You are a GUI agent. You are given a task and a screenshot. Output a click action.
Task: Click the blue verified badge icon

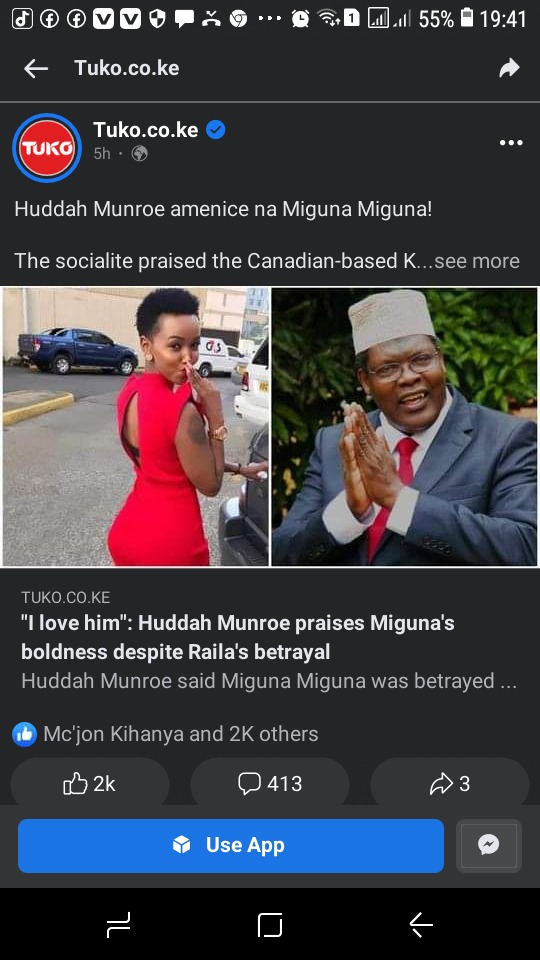216,130
